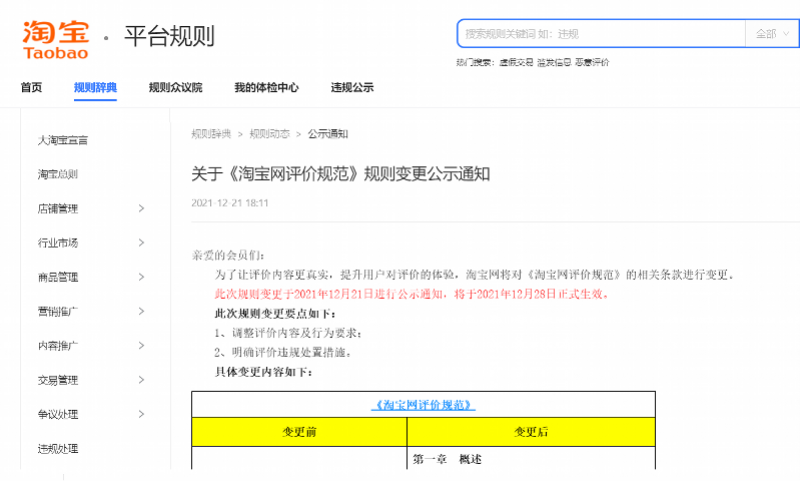Image resolution: width=800 pixels, height=481 pixels.
Task: Expand the 争议处理 chevron
Action: pyautogui.click(x=141, y=414)
